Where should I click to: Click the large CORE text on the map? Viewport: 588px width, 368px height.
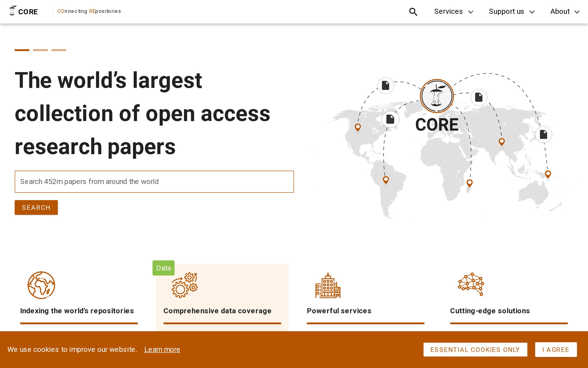[437, 125]
